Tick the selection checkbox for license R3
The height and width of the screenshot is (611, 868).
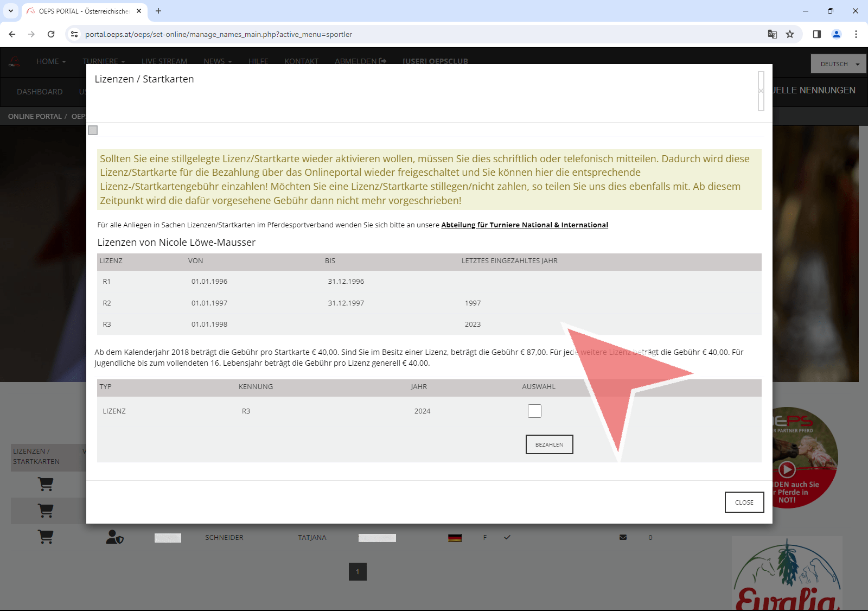click(x=534, y=411)
